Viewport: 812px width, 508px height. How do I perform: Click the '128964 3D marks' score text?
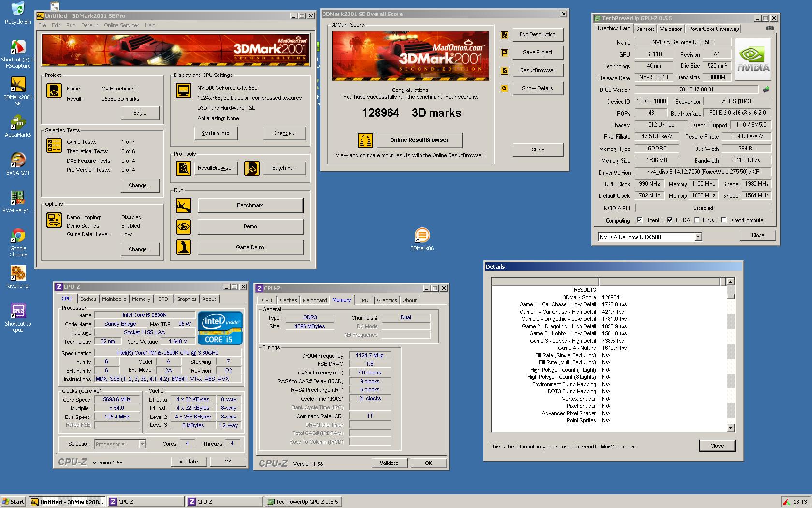click(412, 113)
